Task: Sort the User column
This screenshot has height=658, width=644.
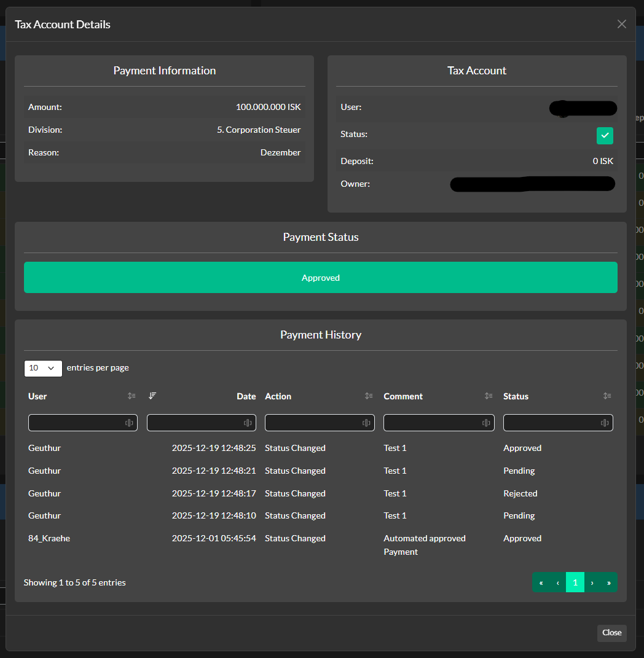Action: (x=131, y=396)
